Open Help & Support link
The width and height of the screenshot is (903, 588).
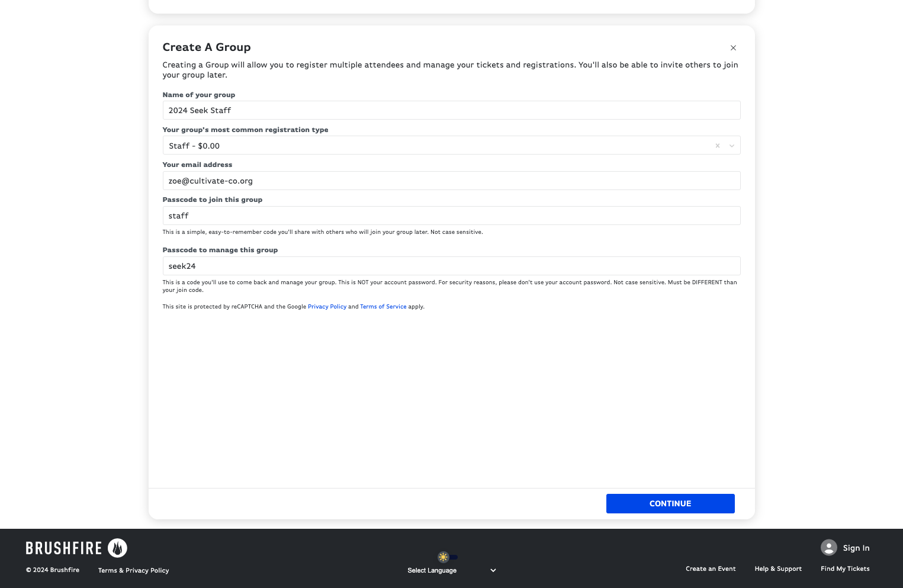tap(778, 568)
